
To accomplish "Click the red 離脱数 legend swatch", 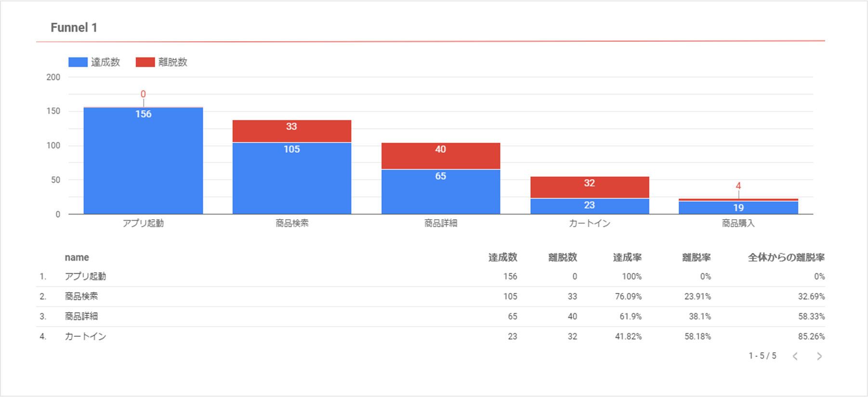I will (145, 62).
